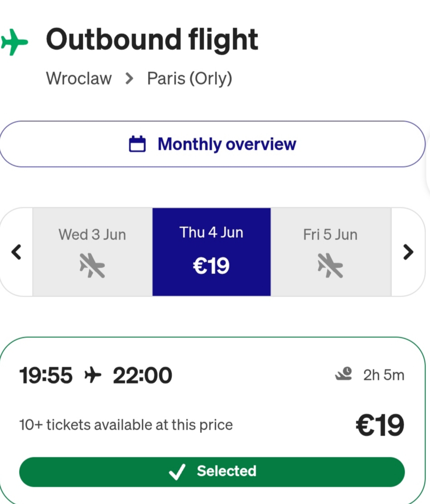The height and width of the screenshot is (504, 430).
Task: Open the Monthly overview
Action: (x=212, y=144)
